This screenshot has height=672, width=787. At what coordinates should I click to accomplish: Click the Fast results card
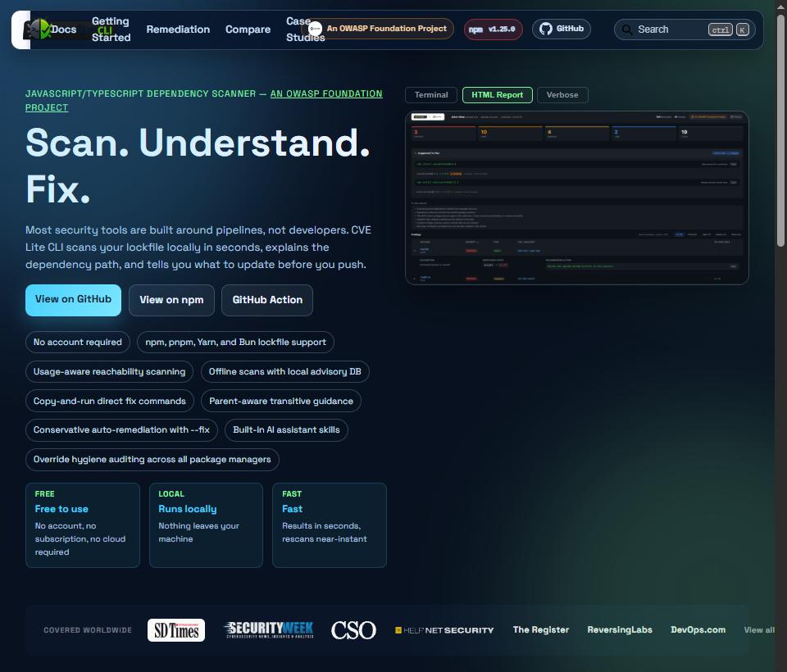330,525
